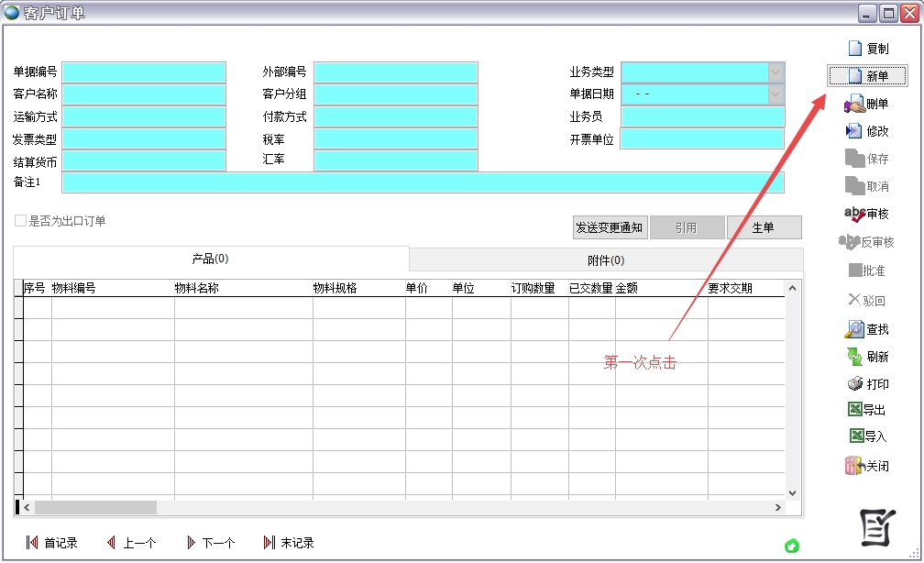Open 查找 search tool

(x=866, y=329)
